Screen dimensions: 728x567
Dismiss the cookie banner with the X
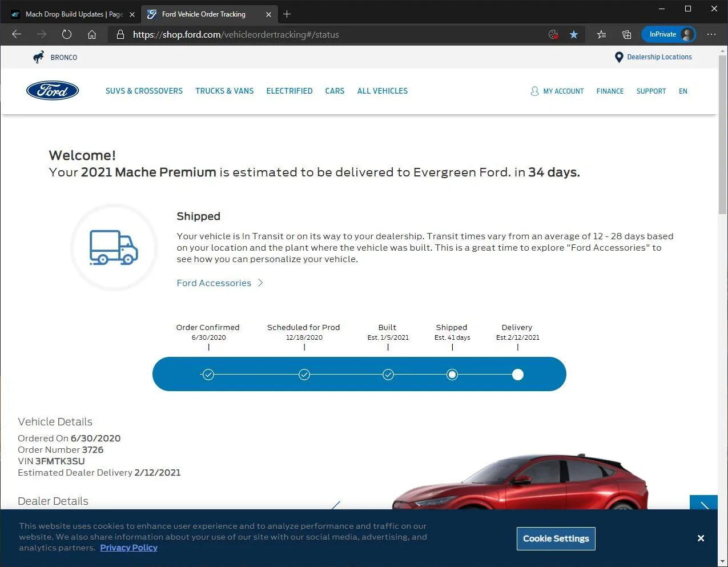(701, 538)
